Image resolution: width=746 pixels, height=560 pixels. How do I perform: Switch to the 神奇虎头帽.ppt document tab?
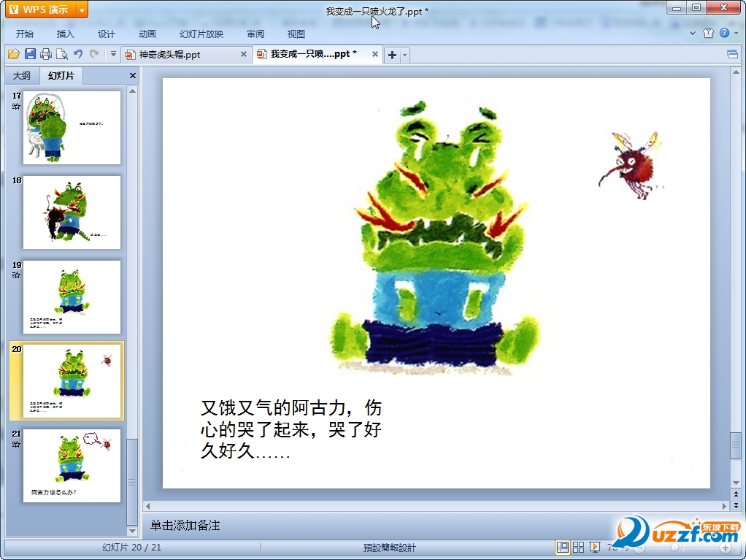[x=170, y=55]
